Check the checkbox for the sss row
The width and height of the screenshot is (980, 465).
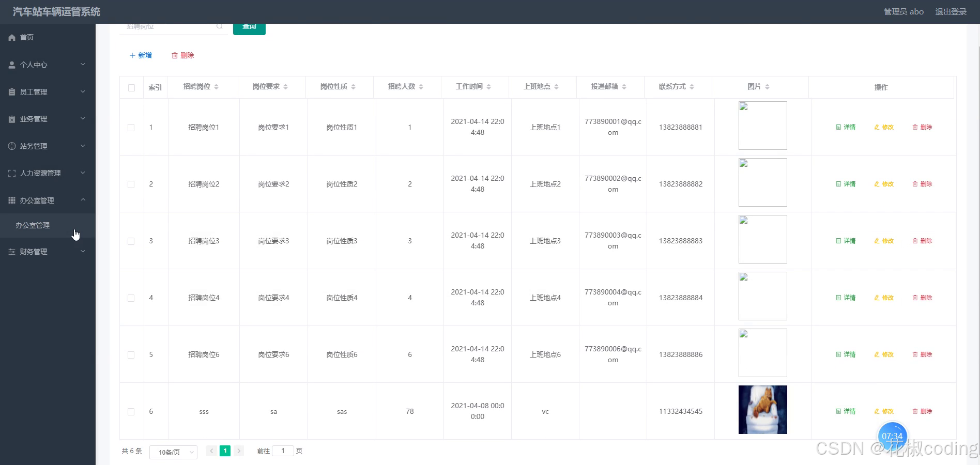(x=131, y=412)
